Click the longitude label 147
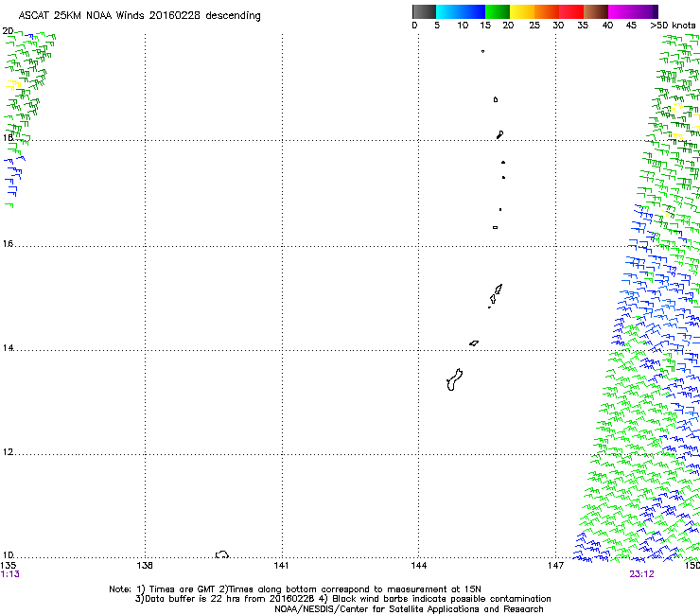 click(555, 566)
